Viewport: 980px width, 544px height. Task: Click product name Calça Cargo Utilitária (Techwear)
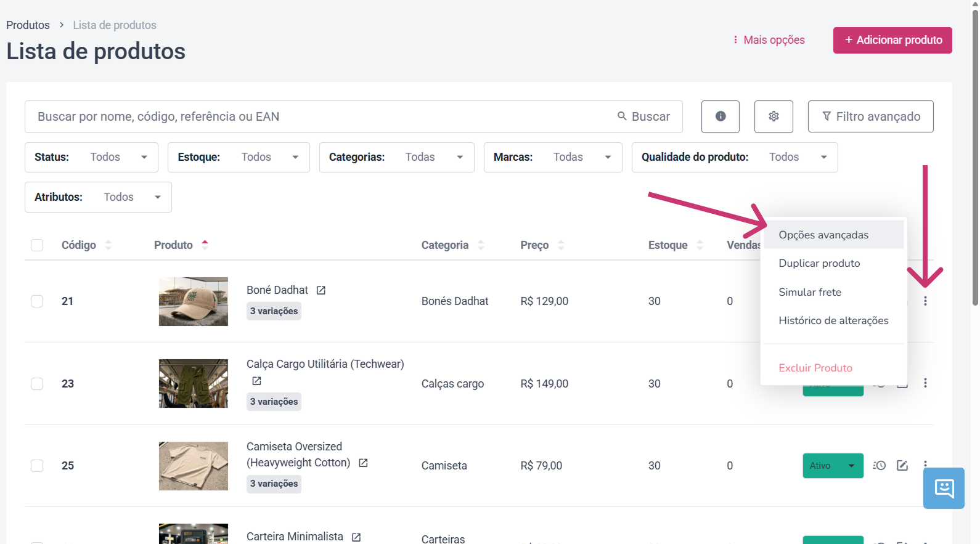(325, 364)
